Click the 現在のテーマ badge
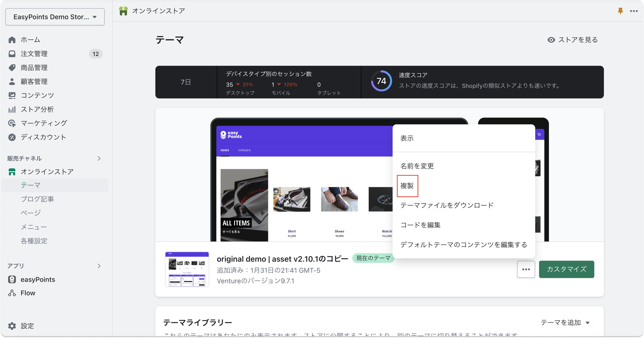 [373, 258]
